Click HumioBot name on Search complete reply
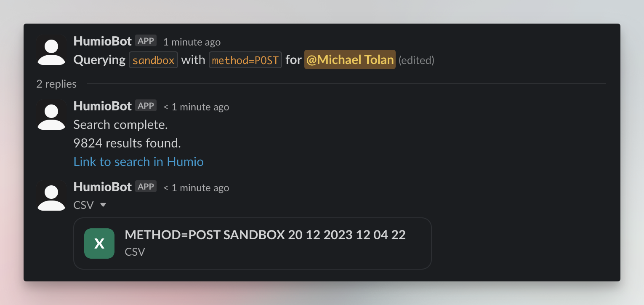This screenshot has width=644, height=305. coord(103,106)
